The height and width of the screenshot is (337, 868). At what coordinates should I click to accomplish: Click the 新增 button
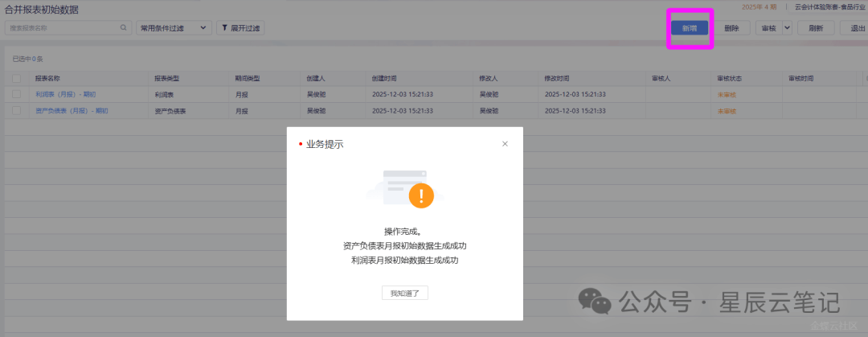[x=690, y=28]
